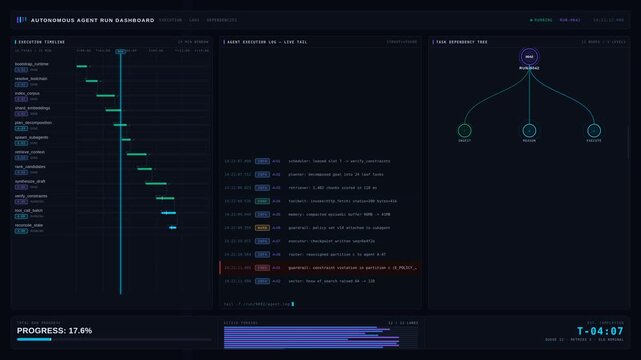The image size is (641, 360).
Task: Click the agent badge under verify_constraints
Action: [x=21, y=202]
